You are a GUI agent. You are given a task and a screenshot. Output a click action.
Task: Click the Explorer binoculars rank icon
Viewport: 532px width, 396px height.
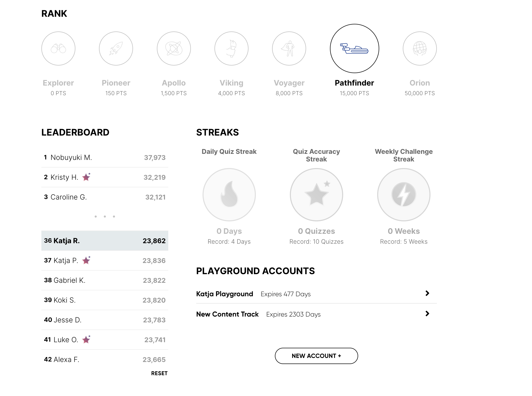point(58,48)
